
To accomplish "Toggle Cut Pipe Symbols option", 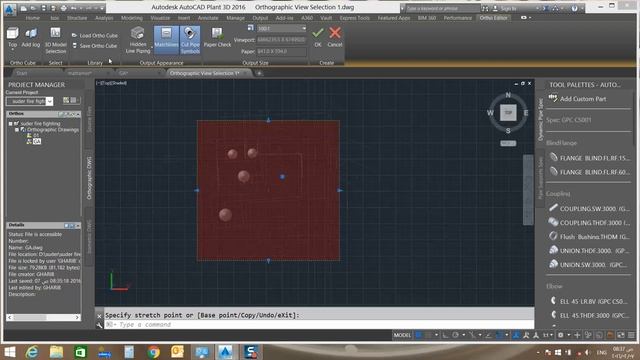I will click(190, 40).
